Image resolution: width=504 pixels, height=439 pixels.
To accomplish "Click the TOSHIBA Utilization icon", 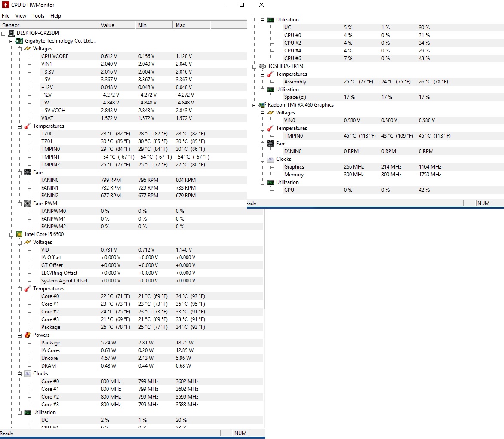I will pyautogui.click(x=270, y=89).
